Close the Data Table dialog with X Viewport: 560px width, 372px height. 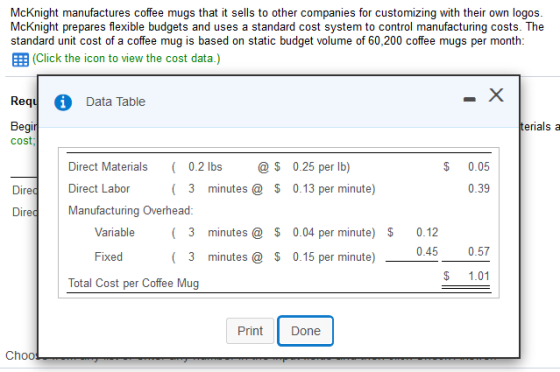click(x=496, y=95)
